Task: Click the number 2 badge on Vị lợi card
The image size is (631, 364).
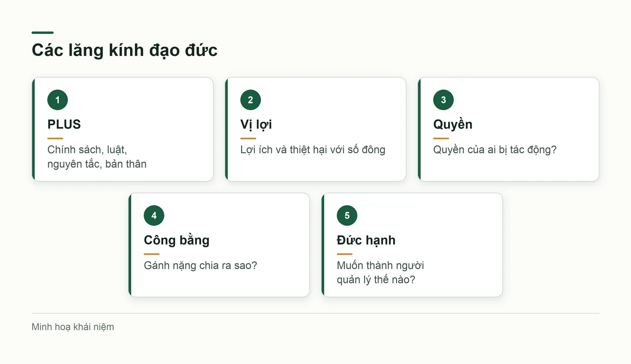Action: [250, 100]
